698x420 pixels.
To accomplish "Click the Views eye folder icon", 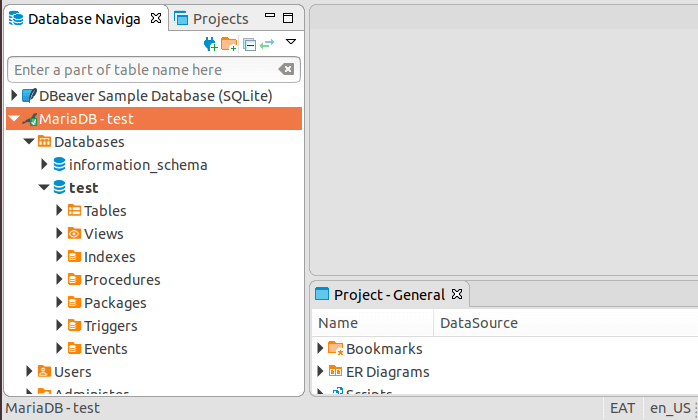I will pos(74,233).
